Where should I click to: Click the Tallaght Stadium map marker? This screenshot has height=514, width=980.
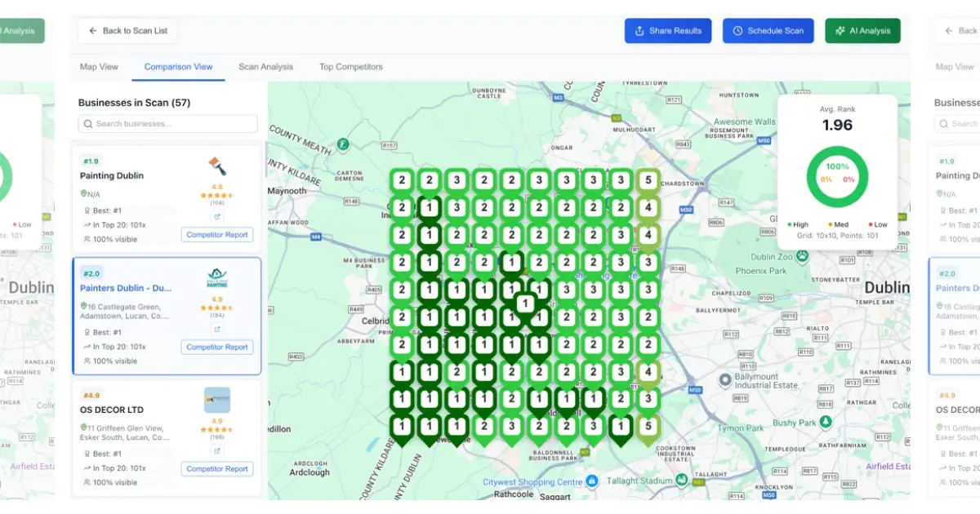pyautogui.click(x=681, y=481)
